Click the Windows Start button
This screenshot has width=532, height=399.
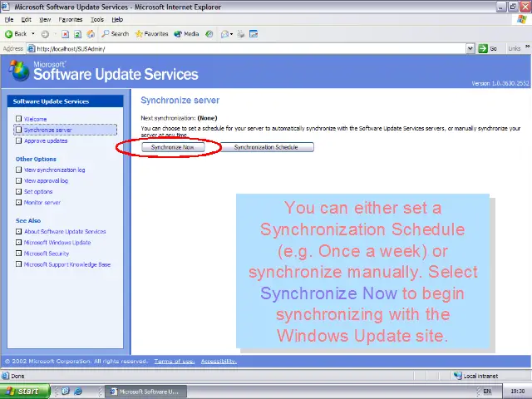(x=25, y=392)
